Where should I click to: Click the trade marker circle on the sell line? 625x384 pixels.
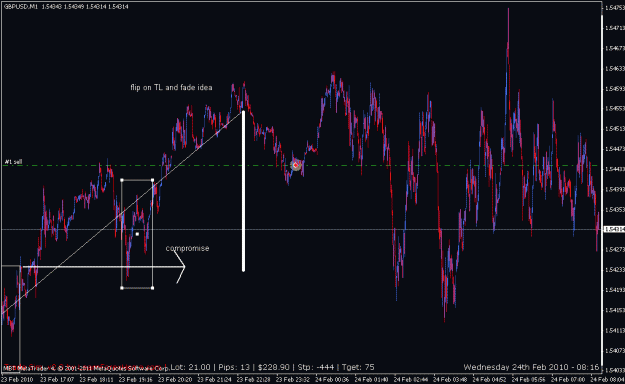(x=295, y=165)
